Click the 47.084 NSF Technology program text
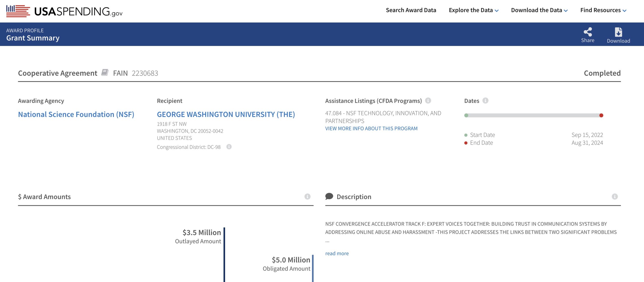 point(383,117)
